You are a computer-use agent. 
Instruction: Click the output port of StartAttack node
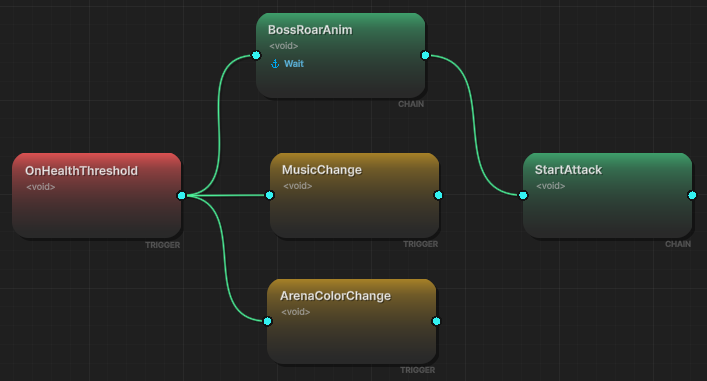point(692,195)
